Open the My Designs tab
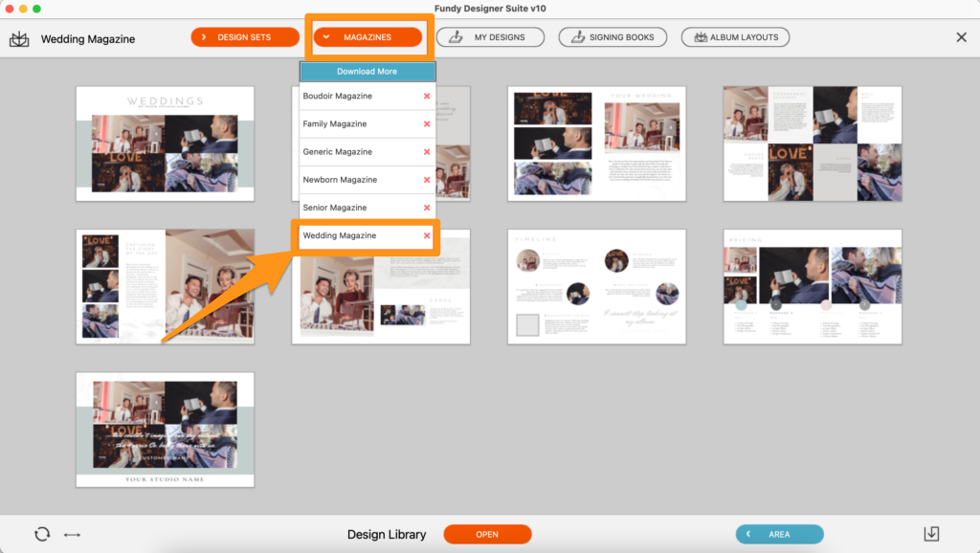This screenshot has height=553, width=980. pos(490,37)
